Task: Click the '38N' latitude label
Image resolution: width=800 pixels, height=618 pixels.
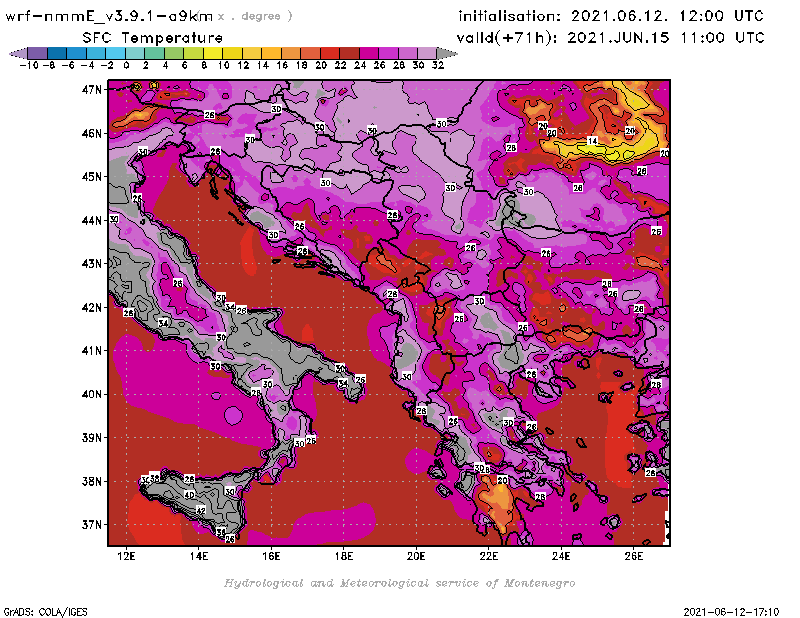Action: tap(92, 481)
